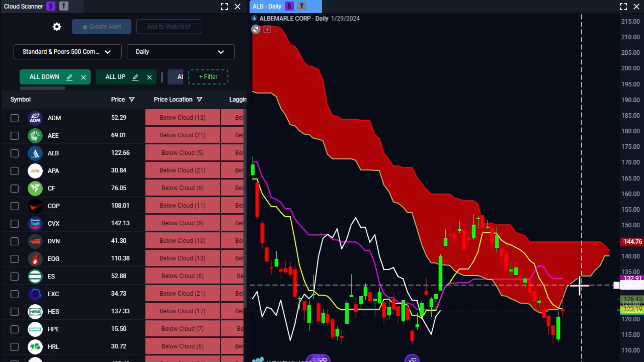The height and width of the screenshot is (362, 644).
Task: Edit the ALL UP filter with pencil icon
Action: coord(136,77)
